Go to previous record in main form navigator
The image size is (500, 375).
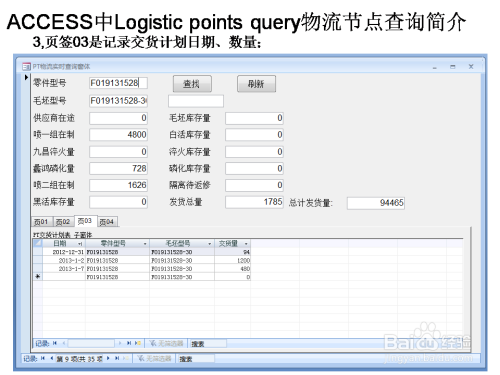[51, 358]
